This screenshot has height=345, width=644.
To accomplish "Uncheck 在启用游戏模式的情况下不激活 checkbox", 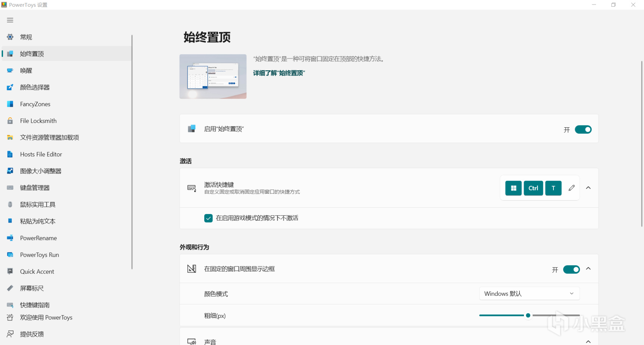I will [x=208, y=218].
